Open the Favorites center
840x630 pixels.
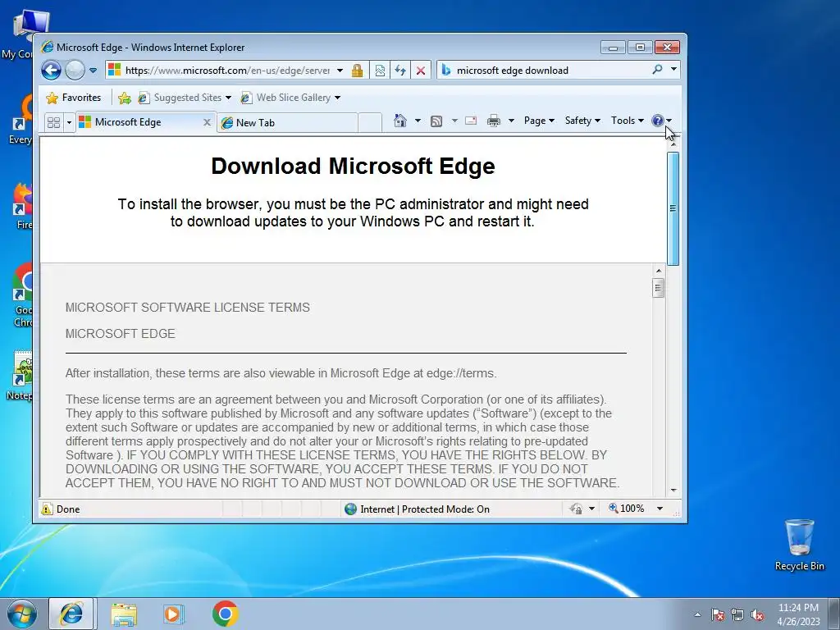tap(74, 98)
